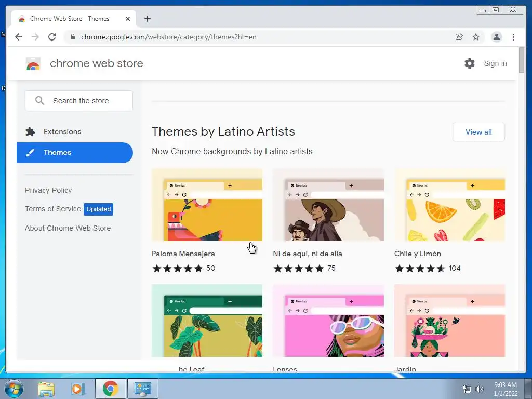532x399 pixels.
Task: Click the Ni de aqui, ni de alla title
Action: (308, 254)
